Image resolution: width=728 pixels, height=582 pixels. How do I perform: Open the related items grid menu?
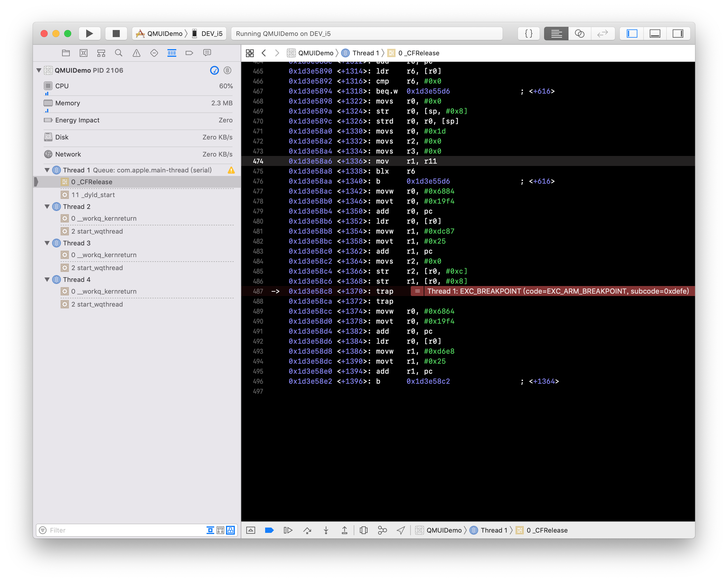click(x=250, y=53)
